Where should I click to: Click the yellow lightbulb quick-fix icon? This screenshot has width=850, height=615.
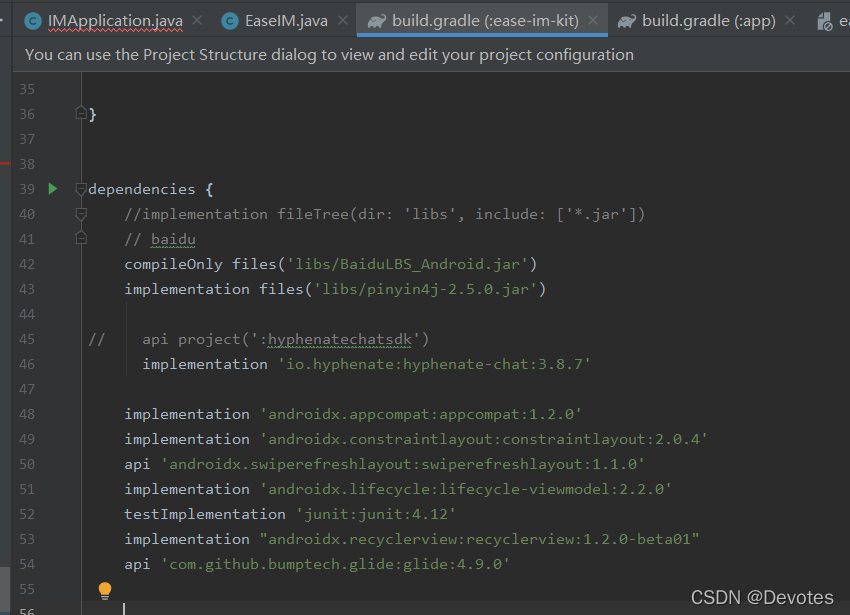point(105,591)
